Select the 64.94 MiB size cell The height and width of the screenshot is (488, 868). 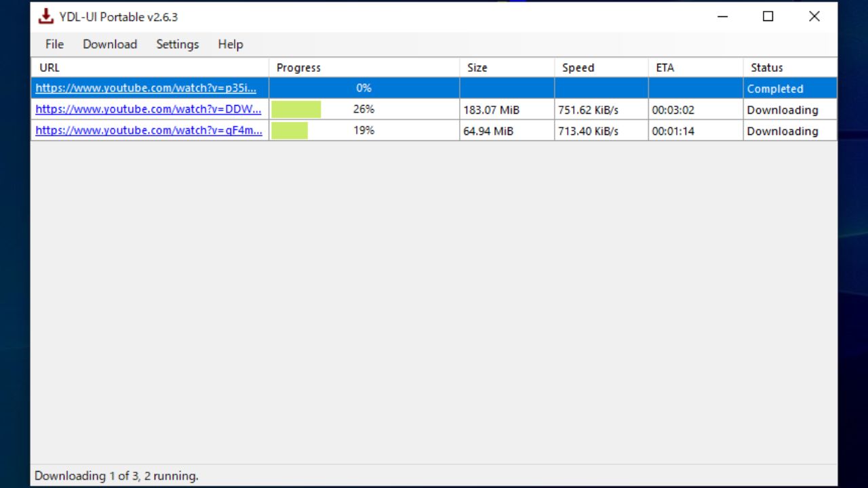click(507, 130)
